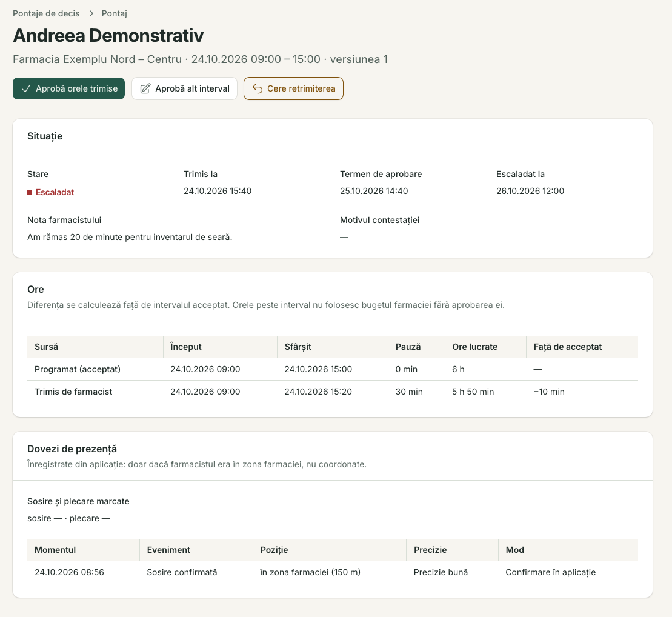
Task: Select the 5 h 50 min worked cell
Action: coord(473,392)
